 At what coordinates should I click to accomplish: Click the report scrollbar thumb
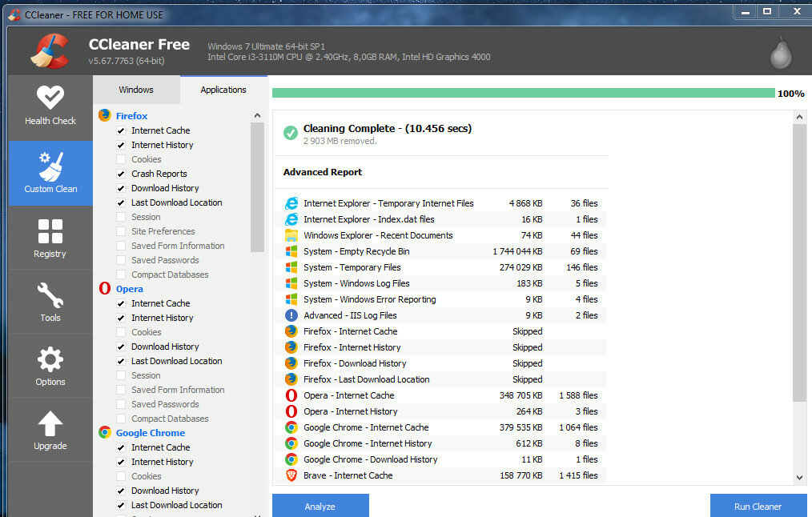[x=799, y=263]
